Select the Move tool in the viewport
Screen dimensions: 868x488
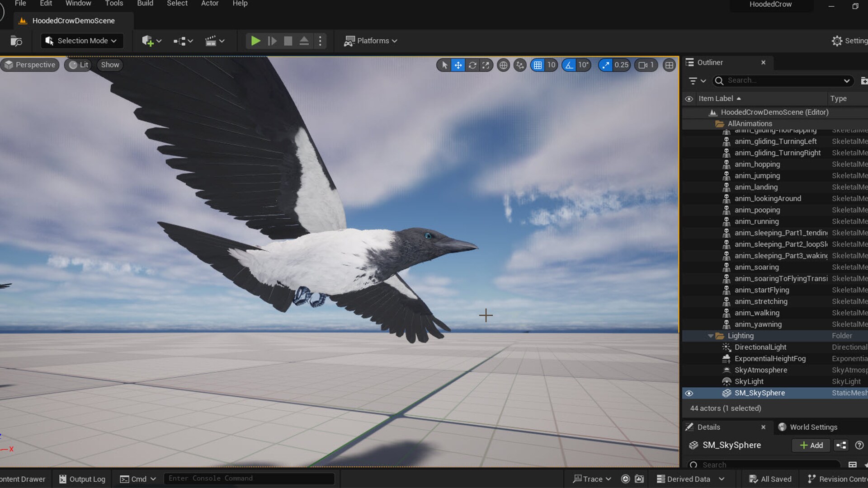458,65
